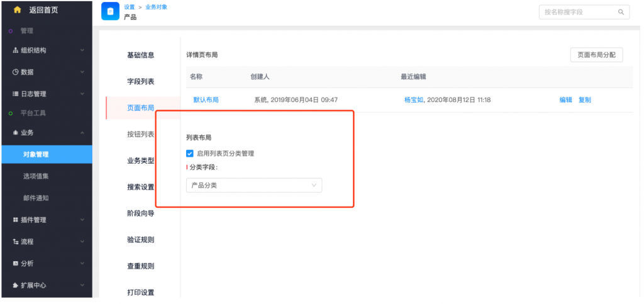Switch to the 字段列表 tab
The height and width of the screenshot is (304, 644).
140,82
